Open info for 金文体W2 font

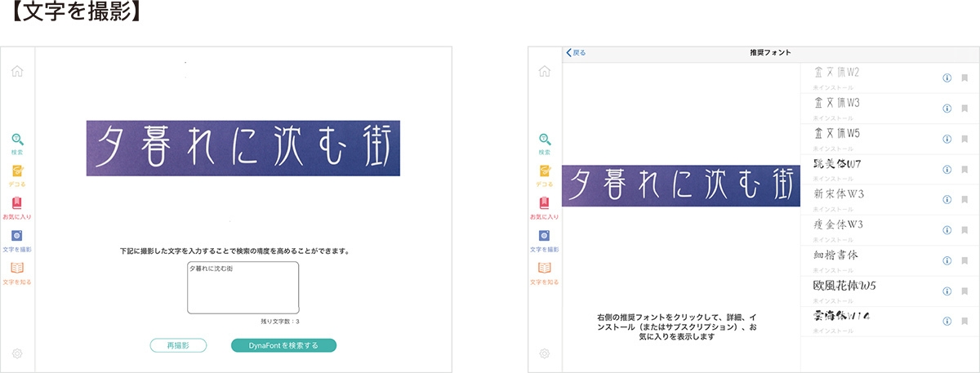point(947,78)
